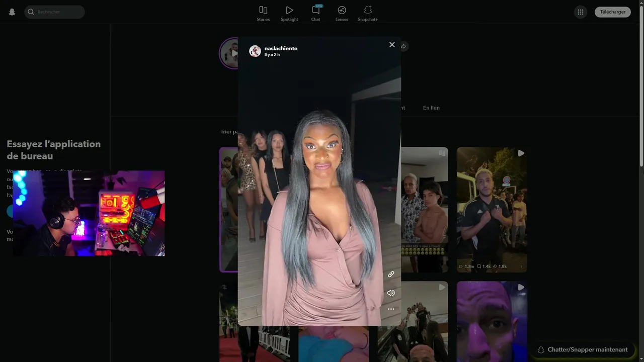Go to Spotlight videos
This screenshot has width=644, height=362.
click(289, 14)
